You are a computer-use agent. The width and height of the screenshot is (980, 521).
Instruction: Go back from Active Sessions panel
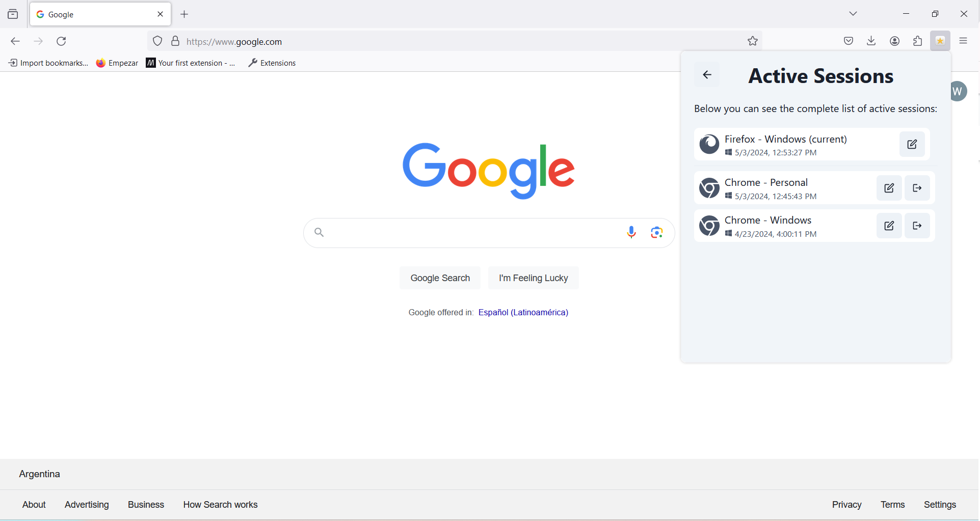[x=707, y=75]
